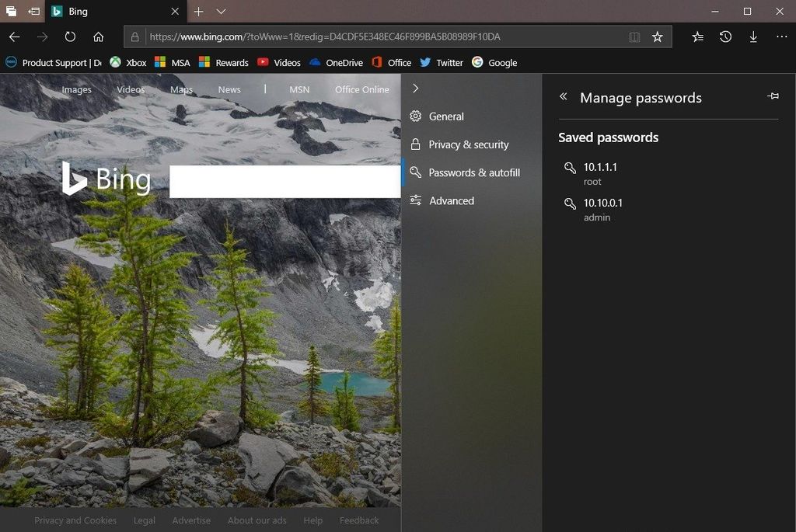The width and height of the screenshot is (796, 532).
Task: Open the Downloads hub icon
Action: (x=753, y=37)
